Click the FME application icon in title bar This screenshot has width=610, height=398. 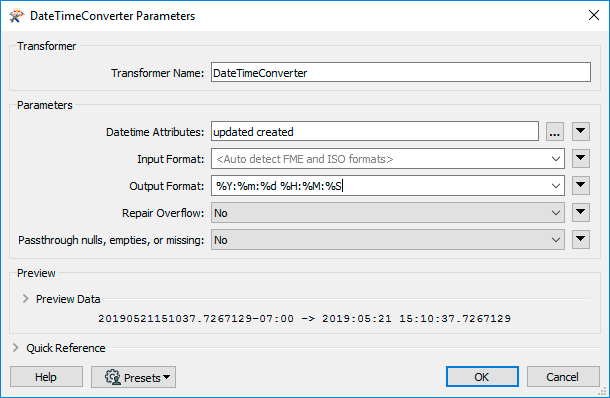click(x=16, y=16)
